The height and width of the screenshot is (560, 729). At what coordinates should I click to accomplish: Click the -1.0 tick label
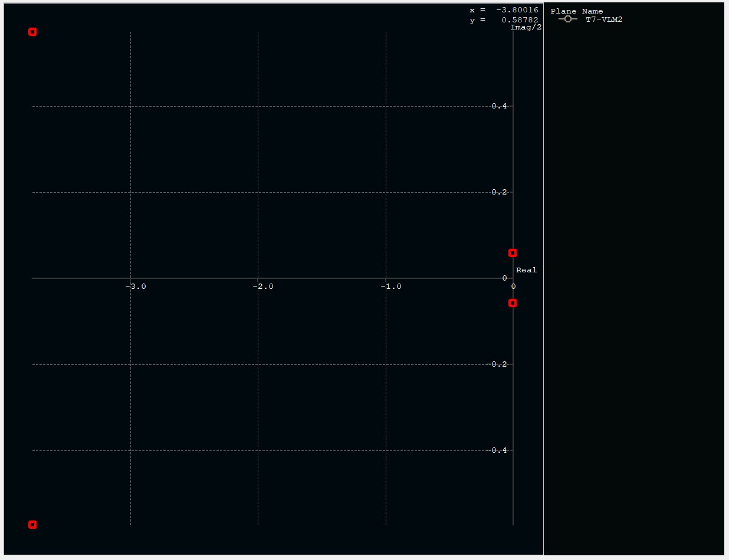(390, 286)
